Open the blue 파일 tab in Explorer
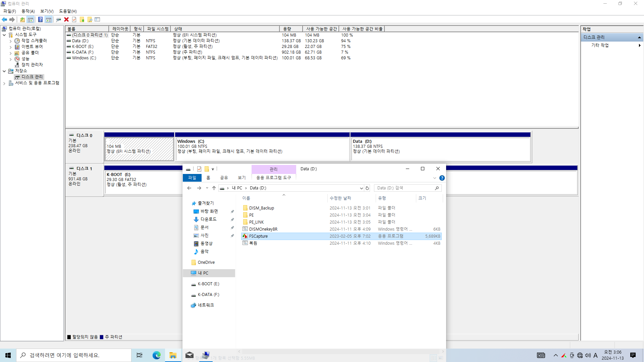The height and width of the screenshot is (362, 644). [192, 178]
